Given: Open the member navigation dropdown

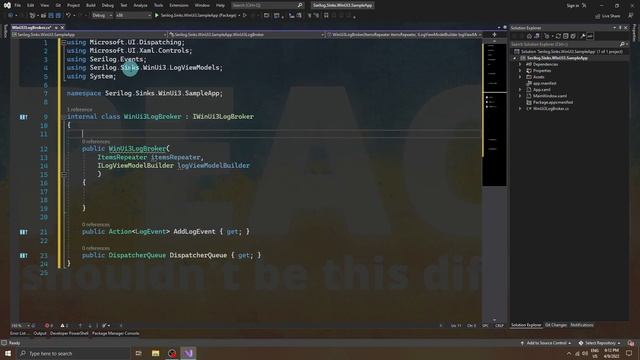Looking at the screenshot, I should [x=404, y=35].
